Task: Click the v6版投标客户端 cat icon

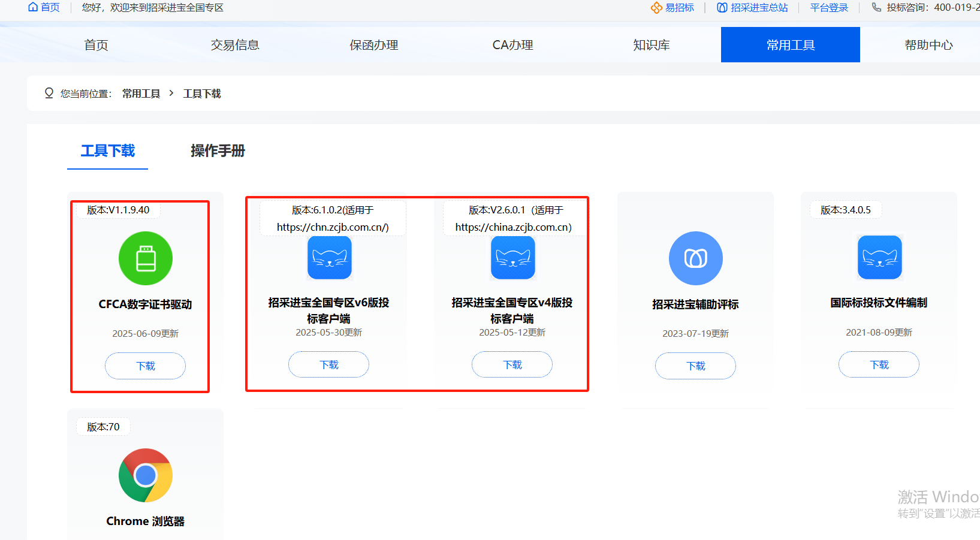Action: click(x=330, y=258)
